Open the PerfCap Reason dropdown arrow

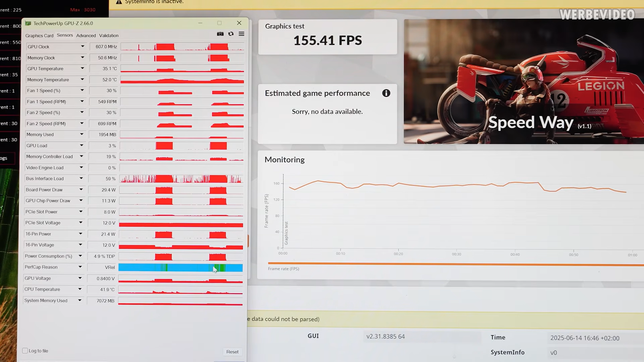tap(80, 267)
